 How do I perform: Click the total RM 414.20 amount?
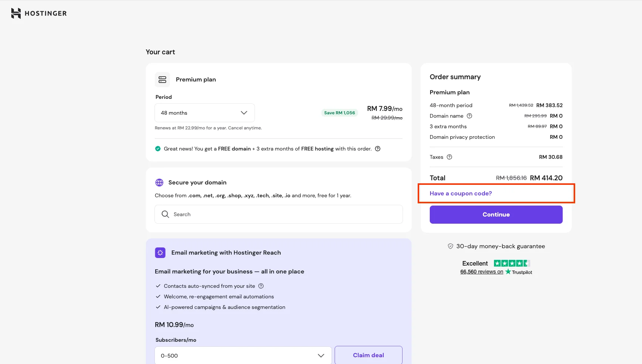[546, 178]
